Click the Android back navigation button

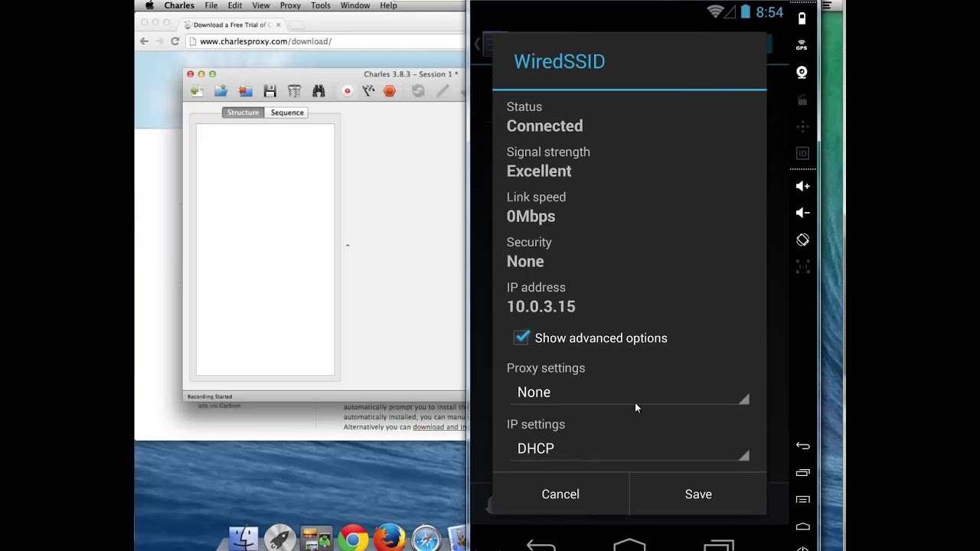point(541,545)
